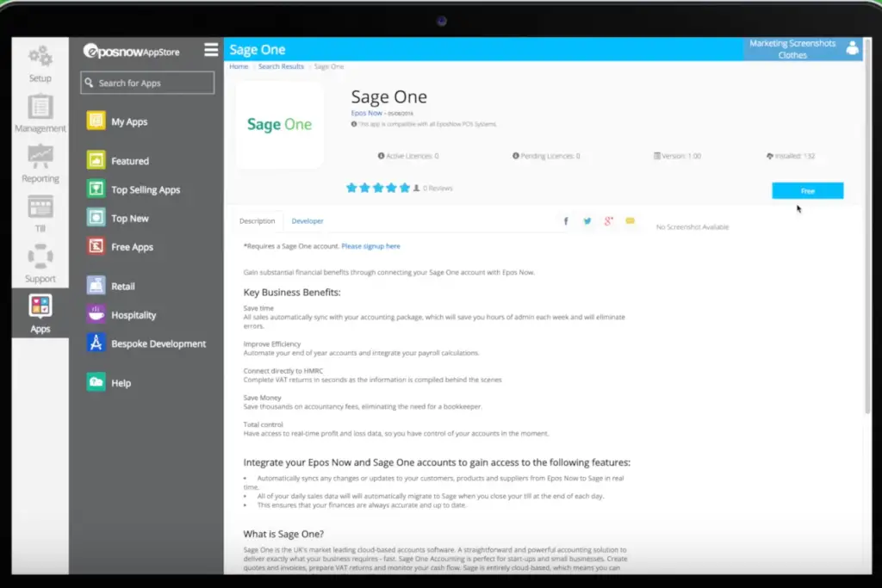Open the Management clipboard icon
Viewport: 882px width, 588px height.
40,107
